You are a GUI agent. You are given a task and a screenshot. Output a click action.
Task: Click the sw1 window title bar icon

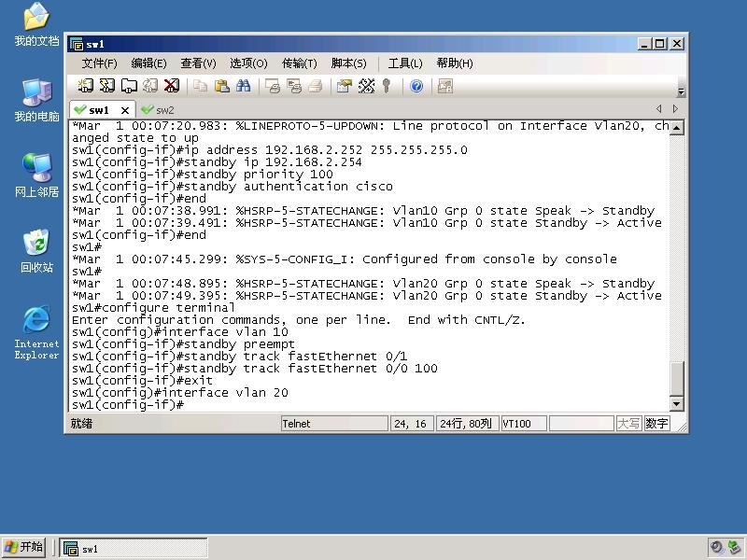(x=77, y=44)
